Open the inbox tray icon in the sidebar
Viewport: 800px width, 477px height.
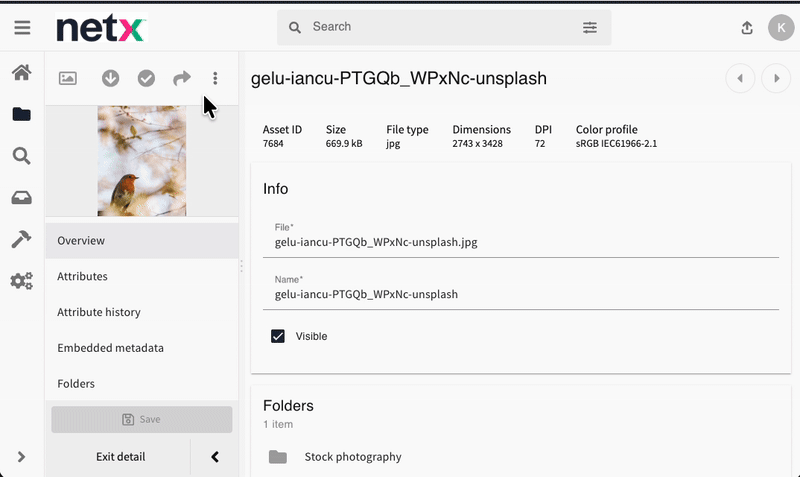21,198
